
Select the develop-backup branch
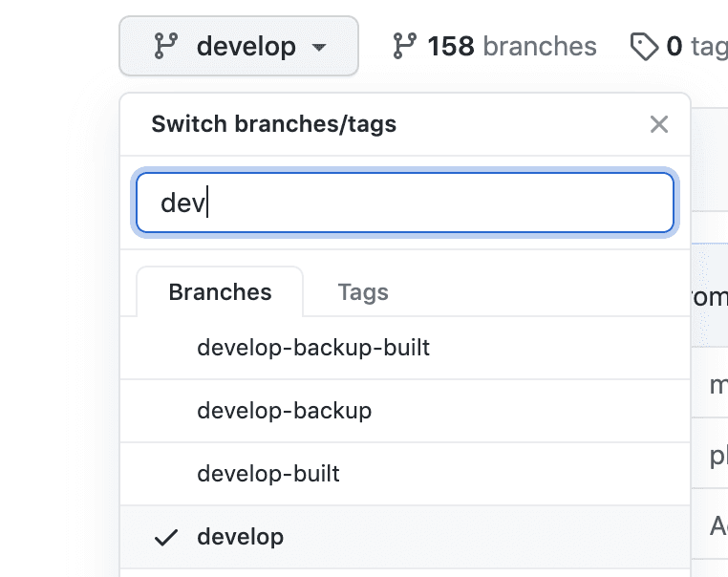[284, 411]
